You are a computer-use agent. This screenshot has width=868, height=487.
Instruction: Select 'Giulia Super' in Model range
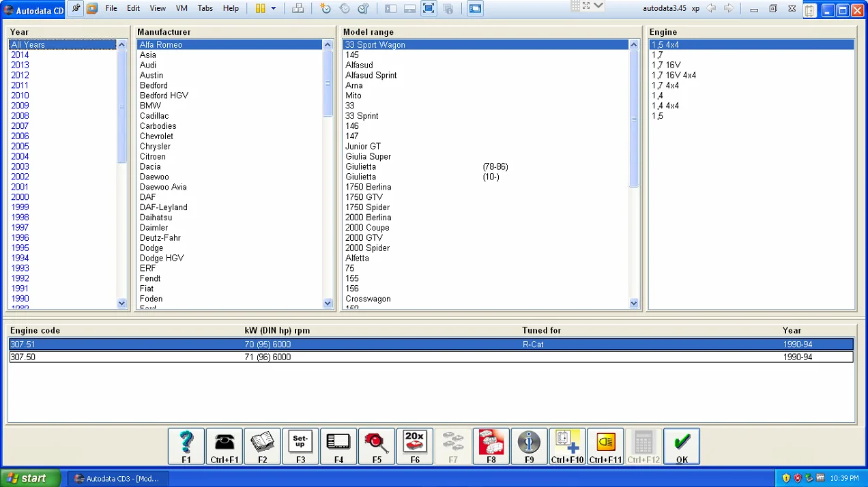tap(368, 157)
